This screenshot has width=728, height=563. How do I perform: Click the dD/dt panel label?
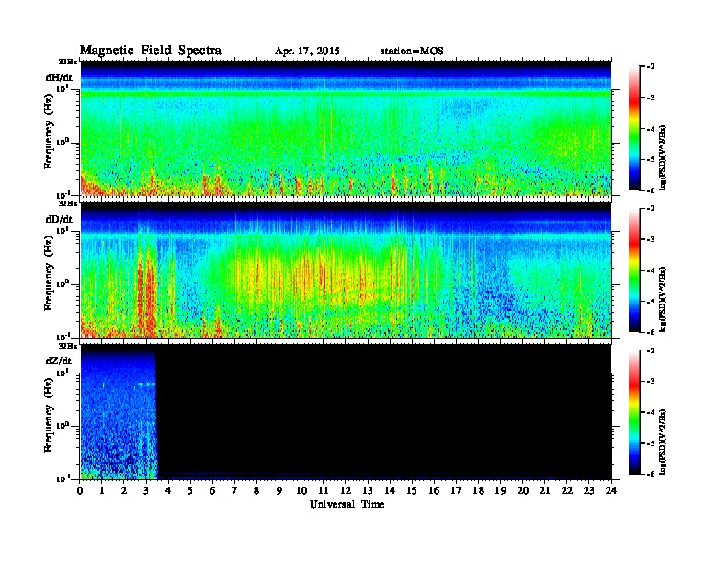point(59,219)
